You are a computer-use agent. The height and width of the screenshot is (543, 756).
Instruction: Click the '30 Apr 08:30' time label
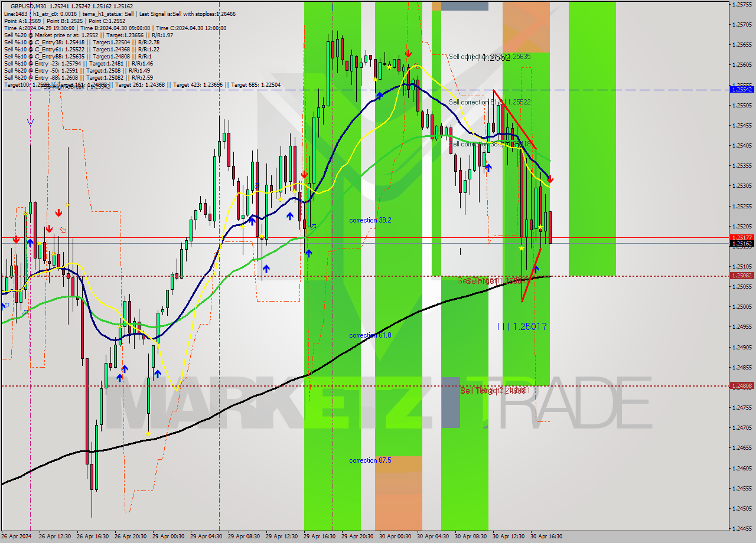(x=471, y=537)
